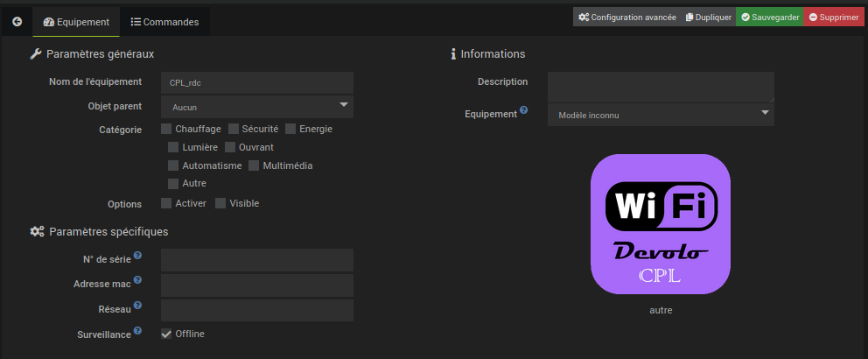Tick the Activer option checkbox
Viewport: 868px width, 359px height.
pyautogui.click(x=167, y=203)
